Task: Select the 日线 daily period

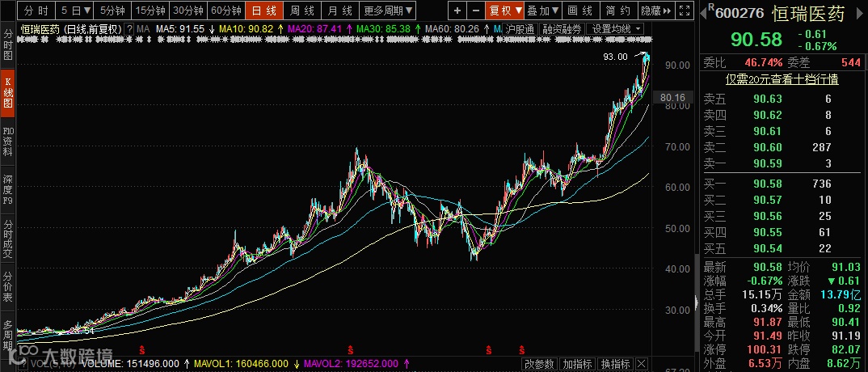Action: click(x=264, y=10)
